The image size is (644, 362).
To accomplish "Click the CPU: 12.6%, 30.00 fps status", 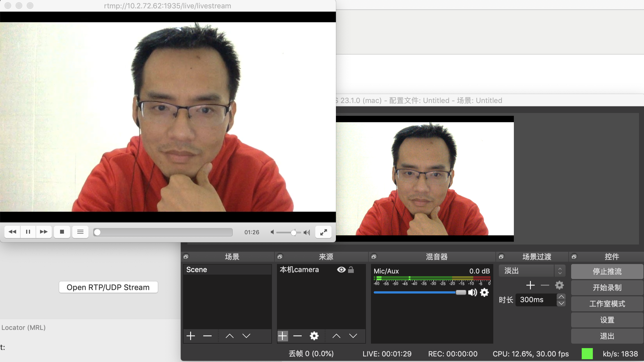I will pos(531,354).
